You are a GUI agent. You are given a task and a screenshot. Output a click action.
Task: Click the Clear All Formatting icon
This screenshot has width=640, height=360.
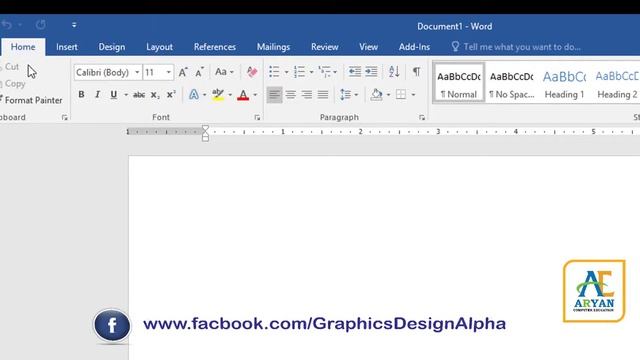coord(252,72)
